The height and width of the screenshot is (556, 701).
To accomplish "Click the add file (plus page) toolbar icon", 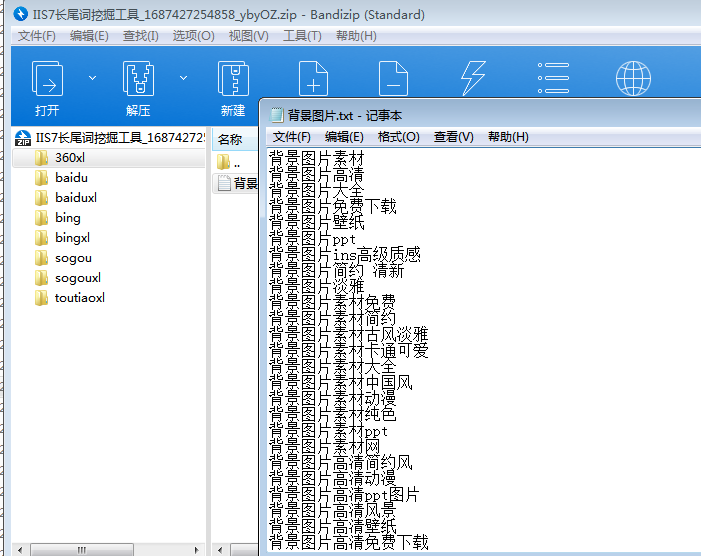I will [x=313, y=79].
